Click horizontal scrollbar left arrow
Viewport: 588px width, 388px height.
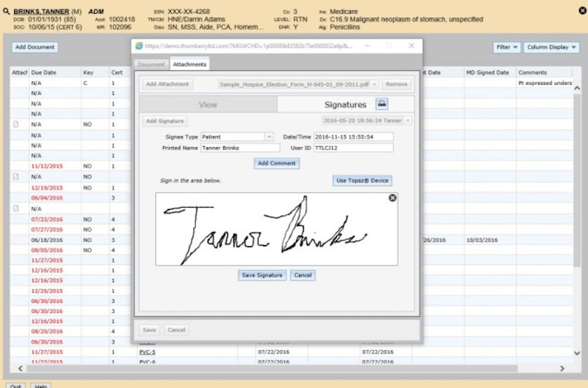(20, 368)
